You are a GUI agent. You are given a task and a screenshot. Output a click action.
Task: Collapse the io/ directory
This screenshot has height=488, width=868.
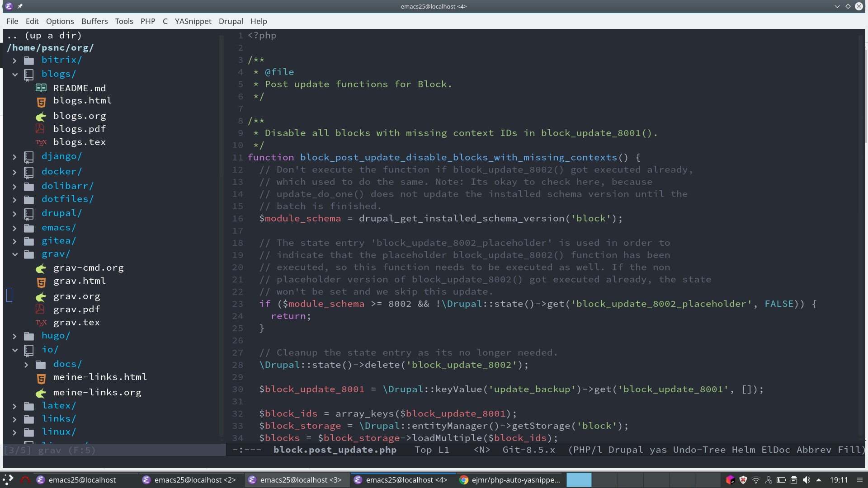[x=14, y=350]
